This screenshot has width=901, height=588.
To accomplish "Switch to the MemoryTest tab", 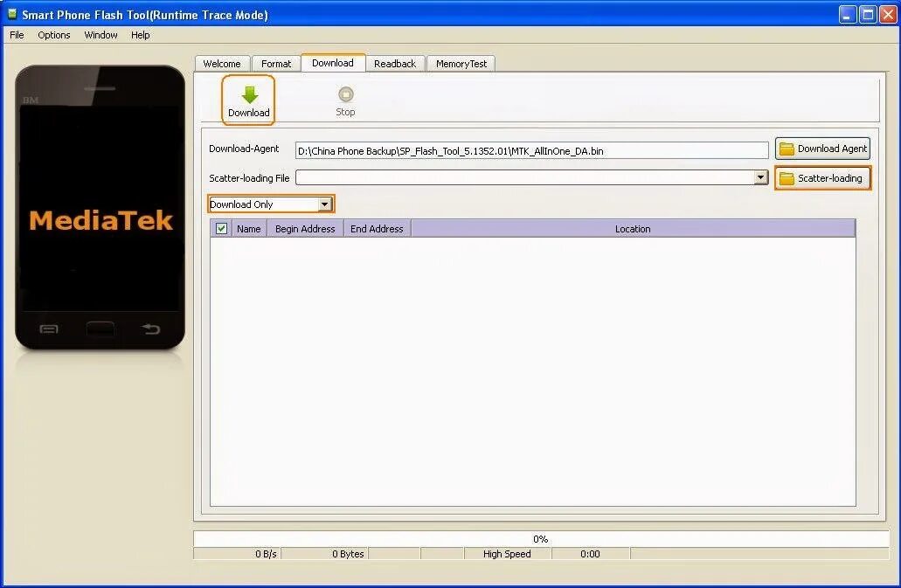I will (461, 64).
